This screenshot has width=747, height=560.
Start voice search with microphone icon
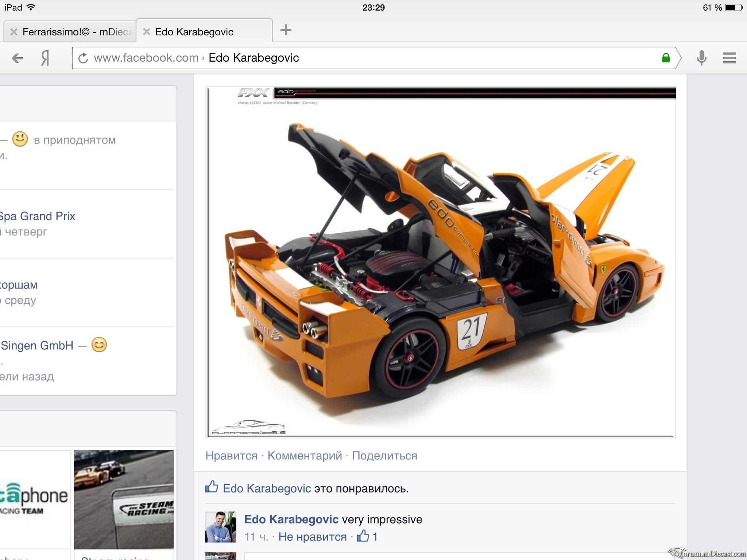coord(701,58)
